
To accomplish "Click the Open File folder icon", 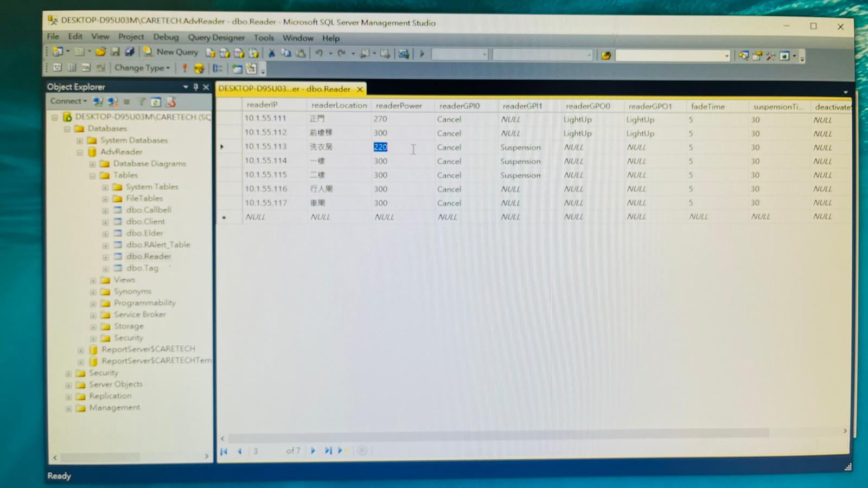I will [100, 52].
